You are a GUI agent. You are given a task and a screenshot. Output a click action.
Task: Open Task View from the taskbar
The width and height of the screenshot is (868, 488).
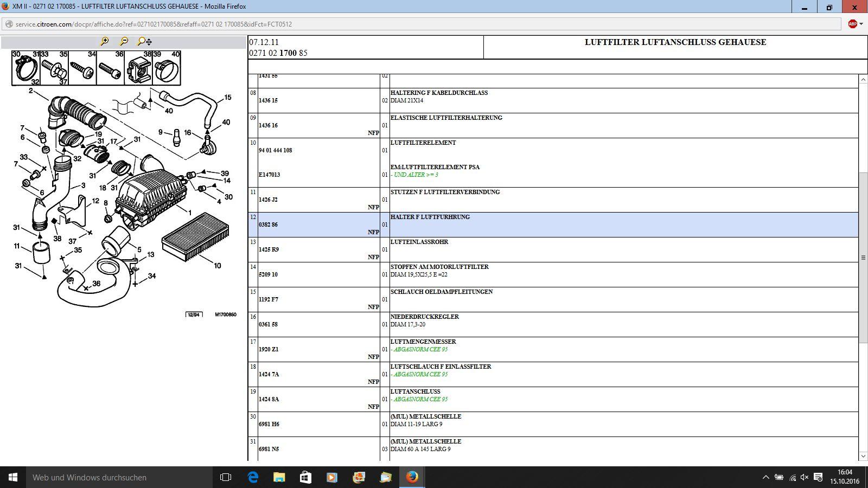coord(226,477)
